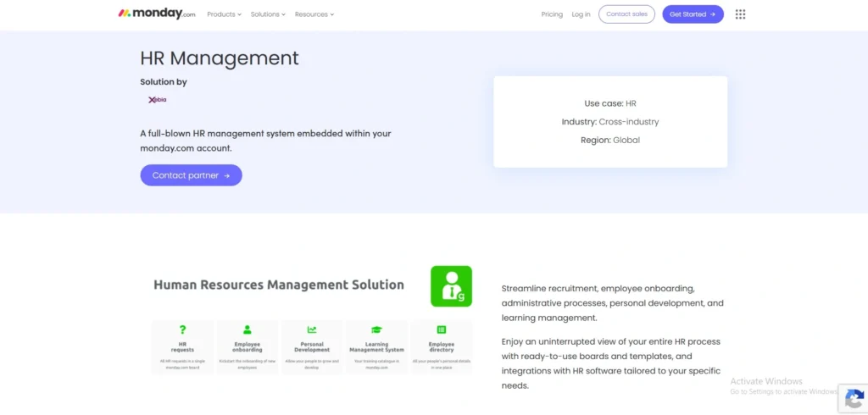Click the HR requests card
868x415 pixels.
click(x=183, y=347)
